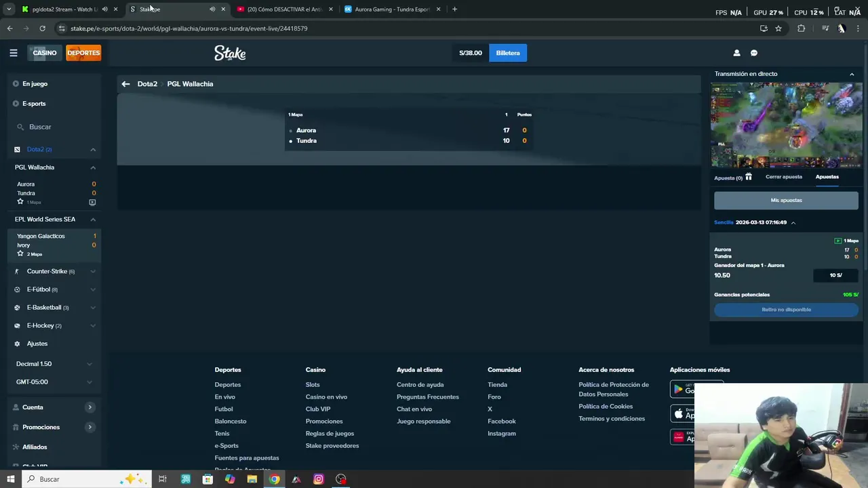Viewport: 868px width, 488px height.
Task: Switch to the Aurora Gaming - Tundra browser tab
Action: point(392,9)
